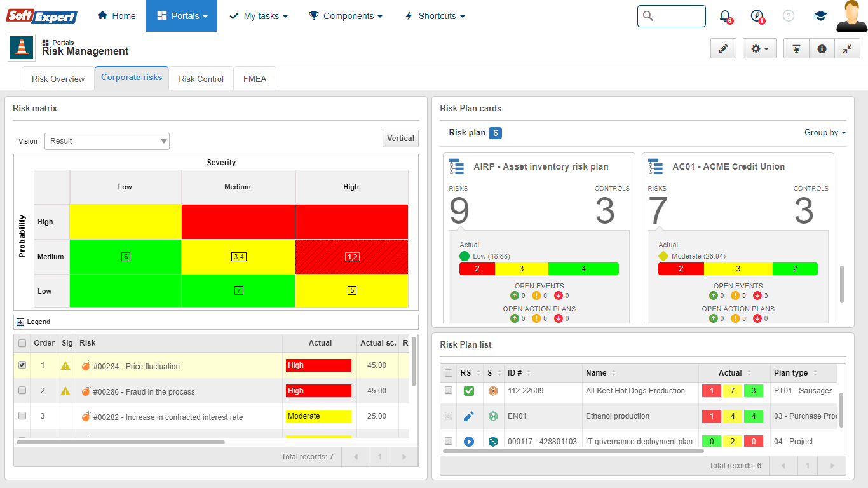Toggle select-all checkbox in Risk Plan list
The width and height of the screenshot is (868, 488).
449,373
